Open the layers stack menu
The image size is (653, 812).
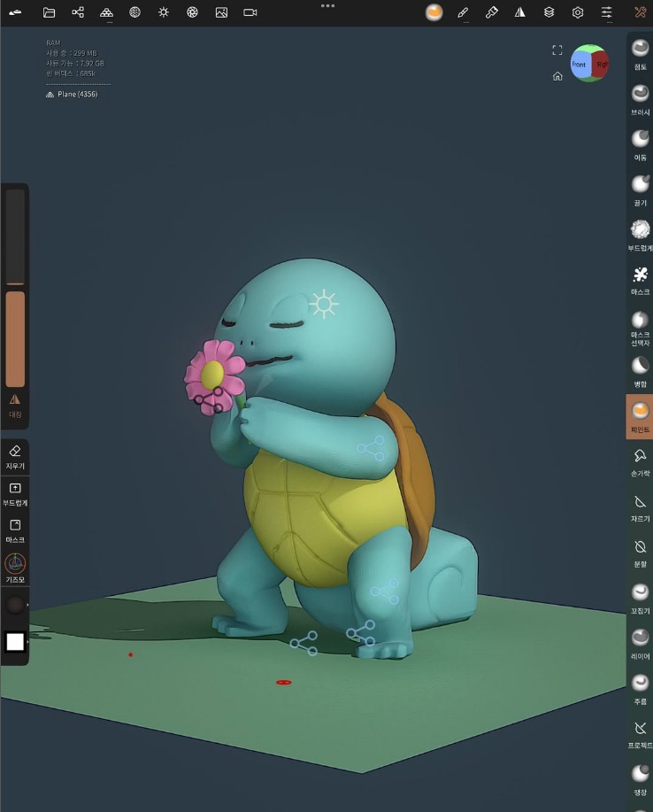click(x=549, y=12)
